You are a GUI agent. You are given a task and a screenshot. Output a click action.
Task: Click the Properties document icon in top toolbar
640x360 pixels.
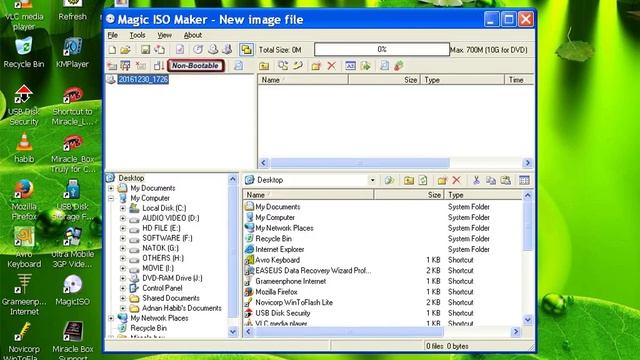coord(180,50)
